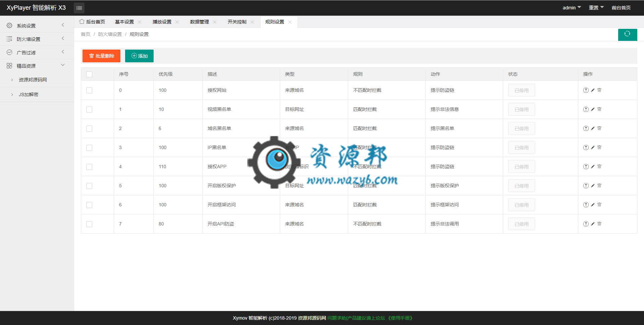Viewport: 644px width, 325px height.
Task: Click the 精品资源 grid icon
Action: (9, 66)
